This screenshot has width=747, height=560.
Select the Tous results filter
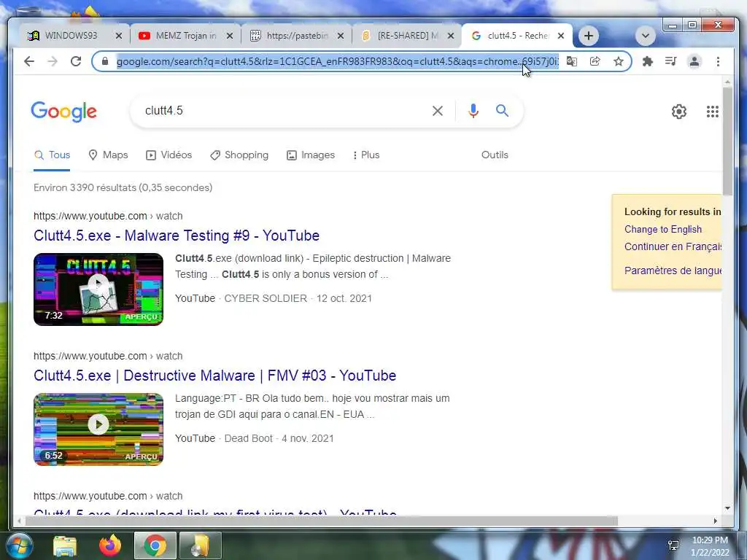tap(52, 155)
